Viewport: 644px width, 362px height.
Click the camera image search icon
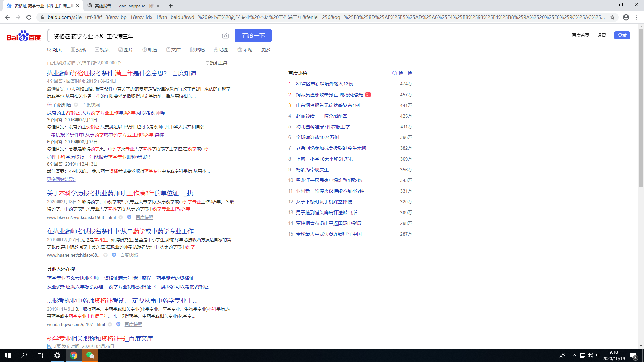click(225, 36)
